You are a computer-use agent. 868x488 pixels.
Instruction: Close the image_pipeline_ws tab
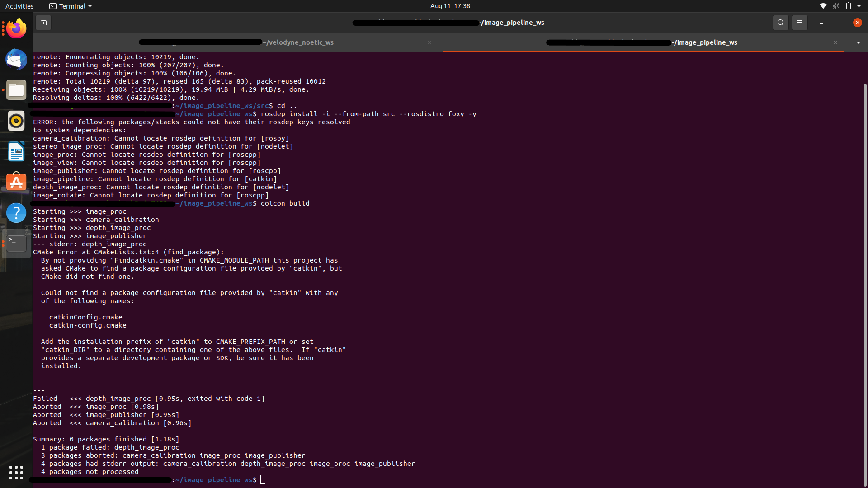(835, 42)
